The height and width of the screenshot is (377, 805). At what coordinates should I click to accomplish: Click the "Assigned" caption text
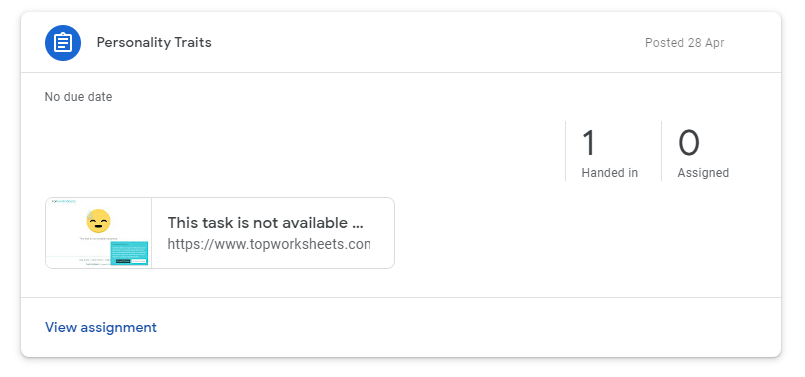click(703, 173)
